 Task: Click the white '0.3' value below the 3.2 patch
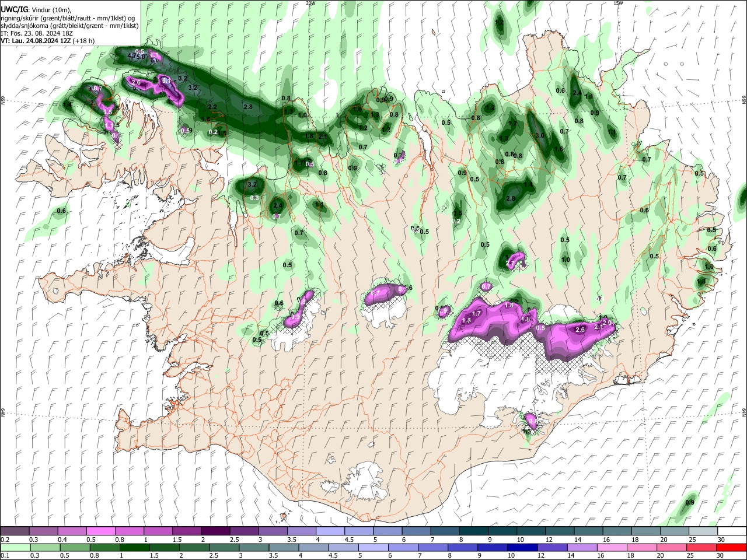tap(254, 198)
